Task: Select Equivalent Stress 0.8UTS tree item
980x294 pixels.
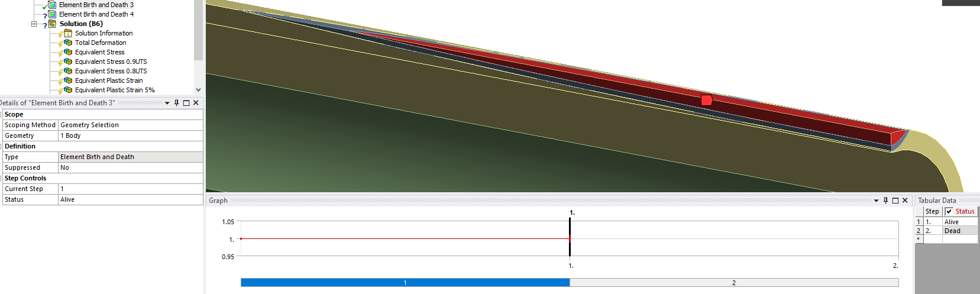Action: [x=111, y=71]
